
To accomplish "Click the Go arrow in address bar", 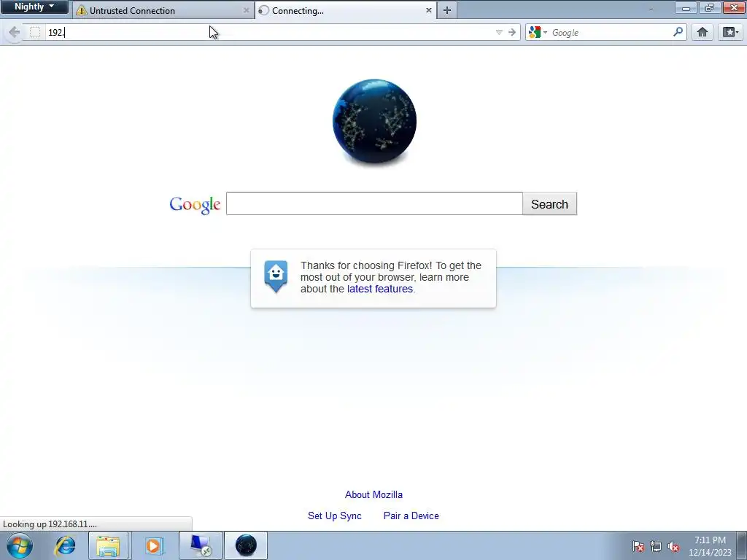I will pos(512,32).
